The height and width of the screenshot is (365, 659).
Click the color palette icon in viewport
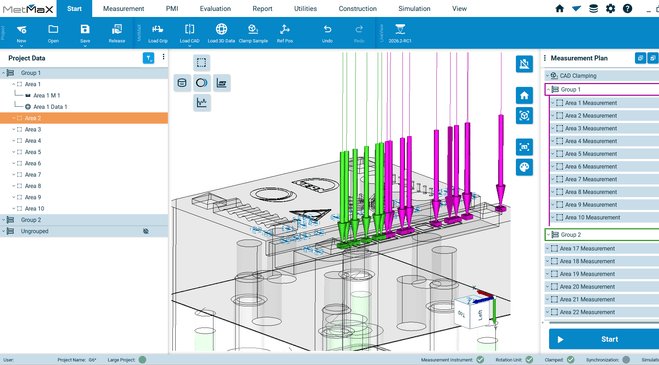(x=524, y=167)
